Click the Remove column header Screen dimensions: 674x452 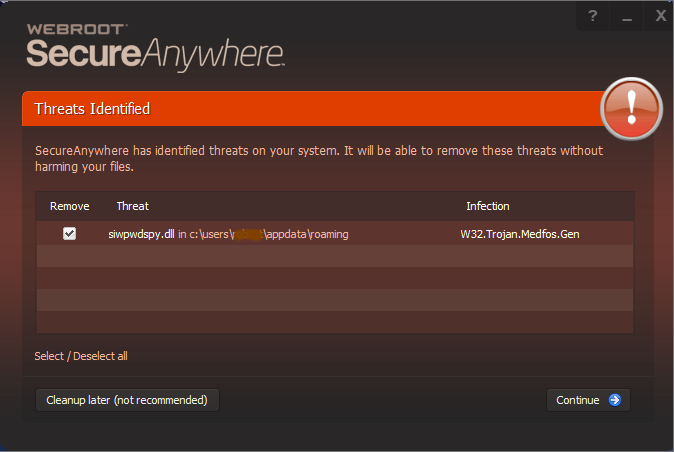[x=70, y=206]
